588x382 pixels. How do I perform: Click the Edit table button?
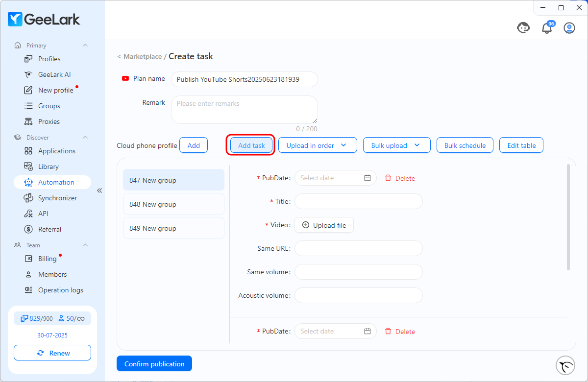point(521,145)
